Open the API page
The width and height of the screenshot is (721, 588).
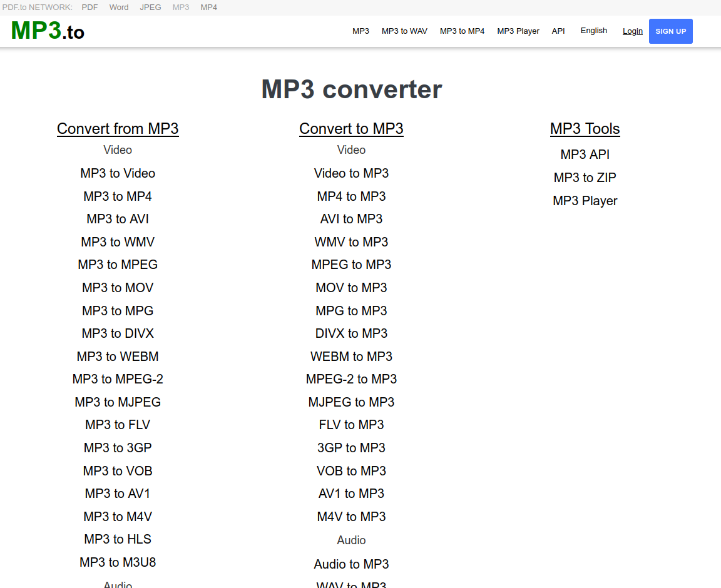pyautogui.click(x=558, y=31)
